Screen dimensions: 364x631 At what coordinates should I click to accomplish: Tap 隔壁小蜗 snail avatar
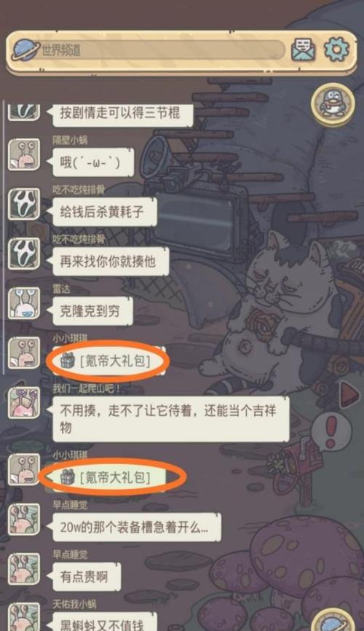[24, 154]
